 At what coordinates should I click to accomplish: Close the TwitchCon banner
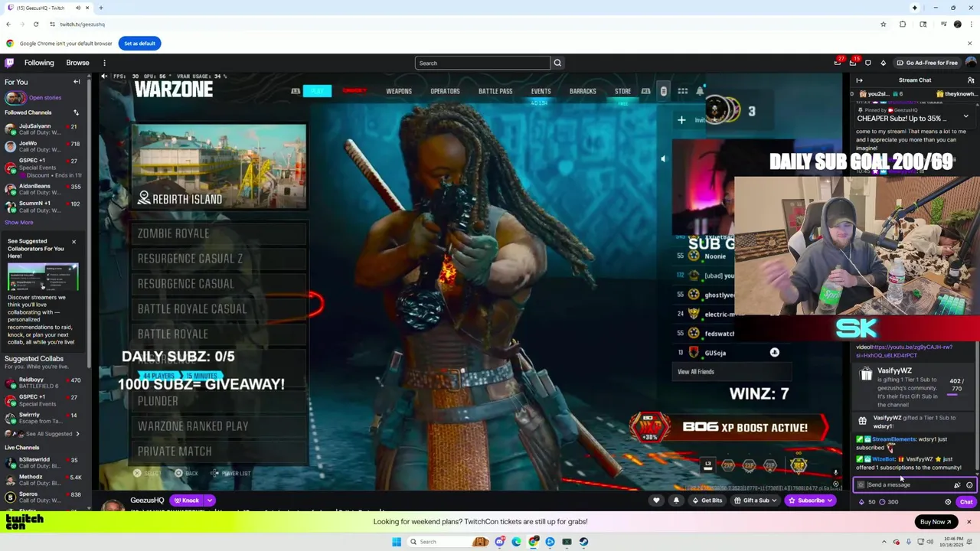[969, 522]
